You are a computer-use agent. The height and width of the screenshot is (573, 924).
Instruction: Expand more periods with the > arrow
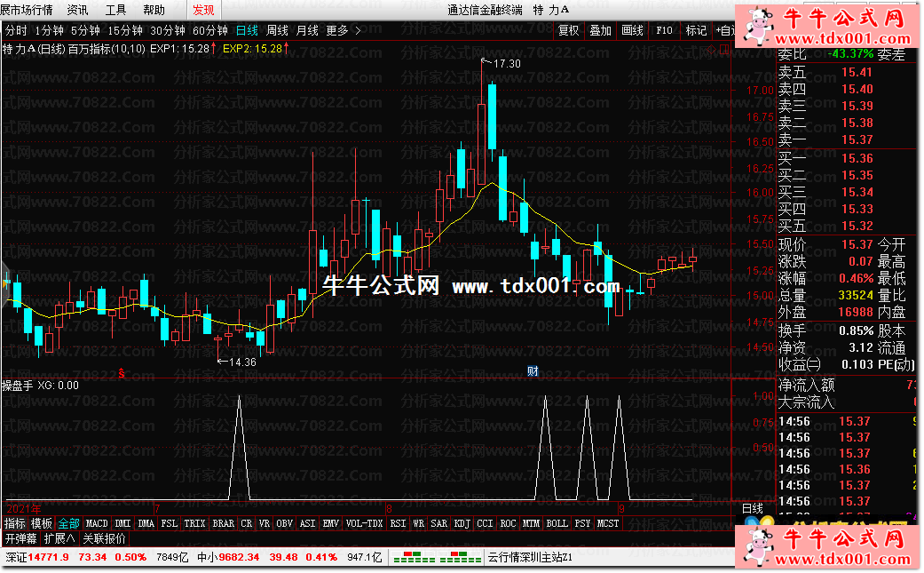pyautogui.click(x=358, y=30)
